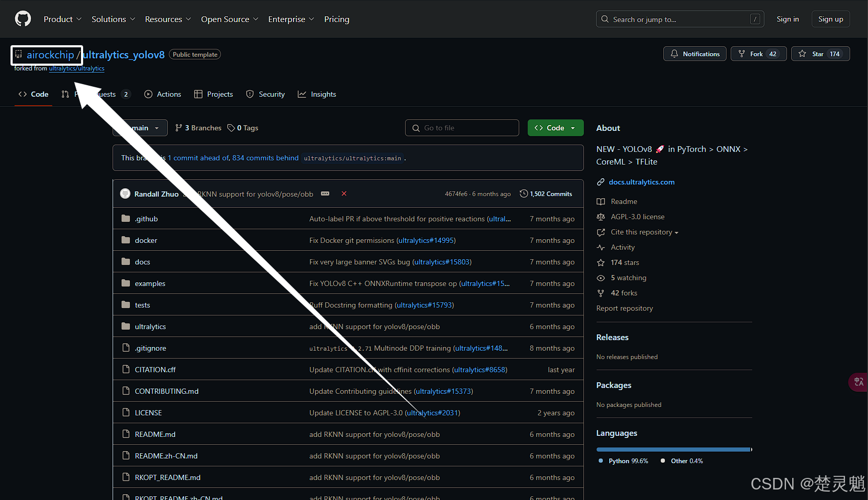
Task: Go to the Pricing page
Action: click(337, 19)
